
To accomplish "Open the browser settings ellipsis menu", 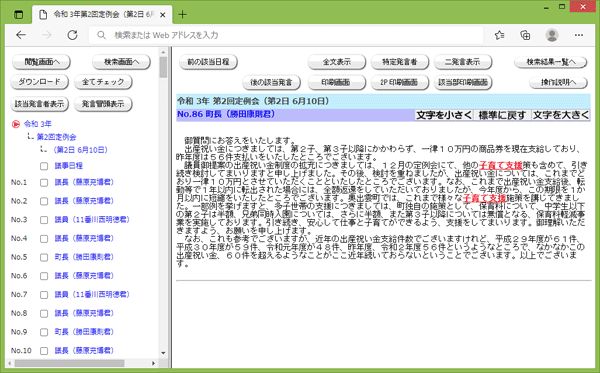I will coord(579,35).
